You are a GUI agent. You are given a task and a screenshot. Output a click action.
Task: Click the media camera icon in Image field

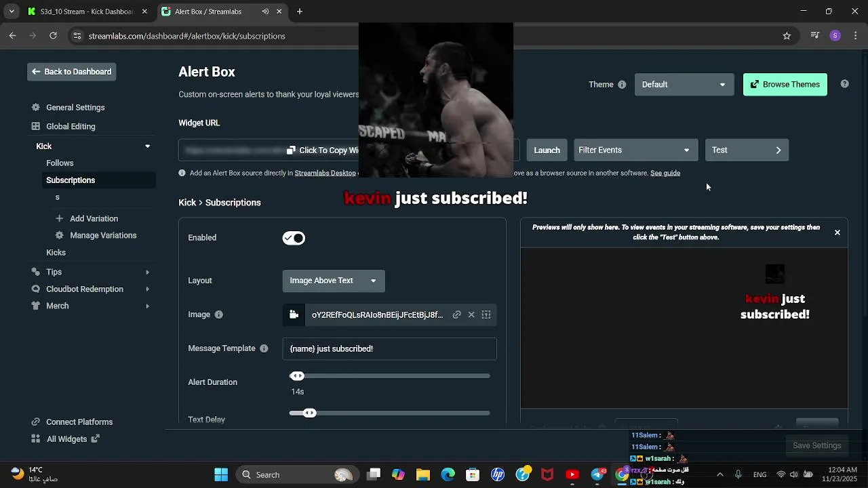coord(294,314)
